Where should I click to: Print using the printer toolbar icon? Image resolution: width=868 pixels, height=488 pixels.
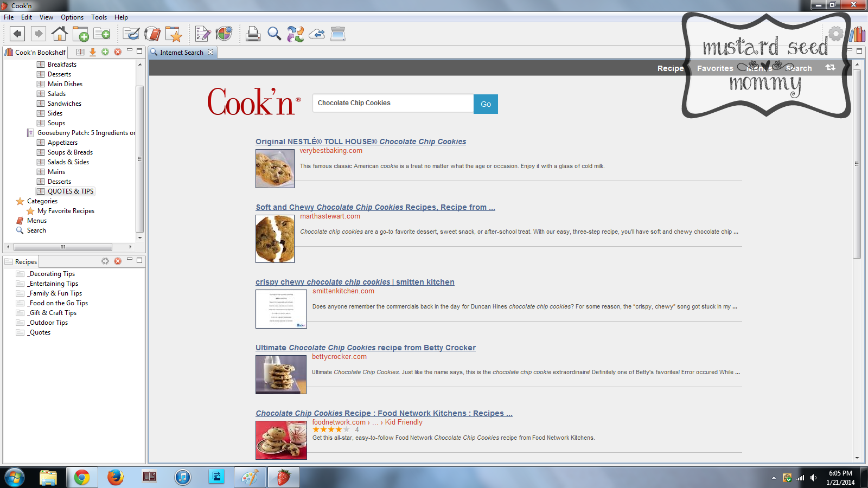click(x=253, y=34)
